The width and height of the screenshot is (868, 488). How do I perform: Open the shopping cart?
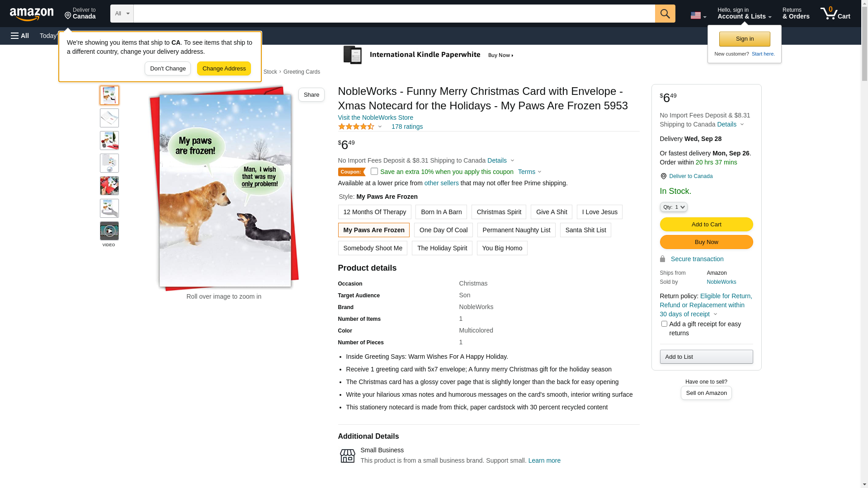coord(835,14)
